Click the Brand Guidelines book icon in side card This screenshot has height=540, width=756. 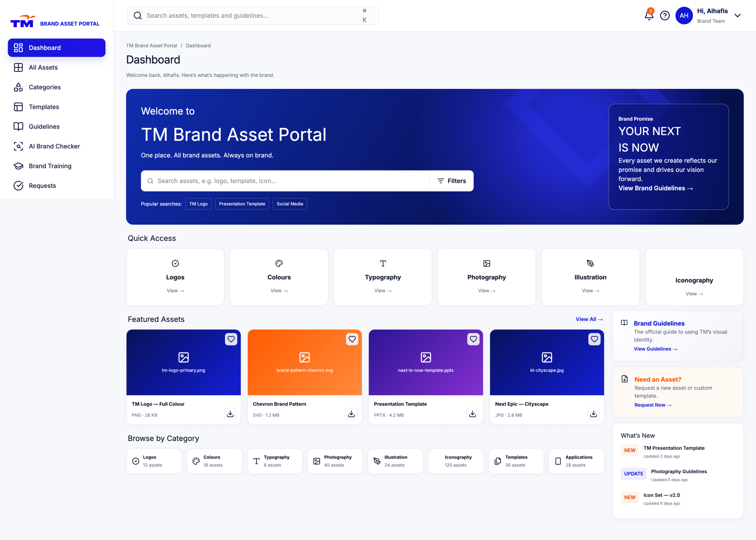click(624, 323)
